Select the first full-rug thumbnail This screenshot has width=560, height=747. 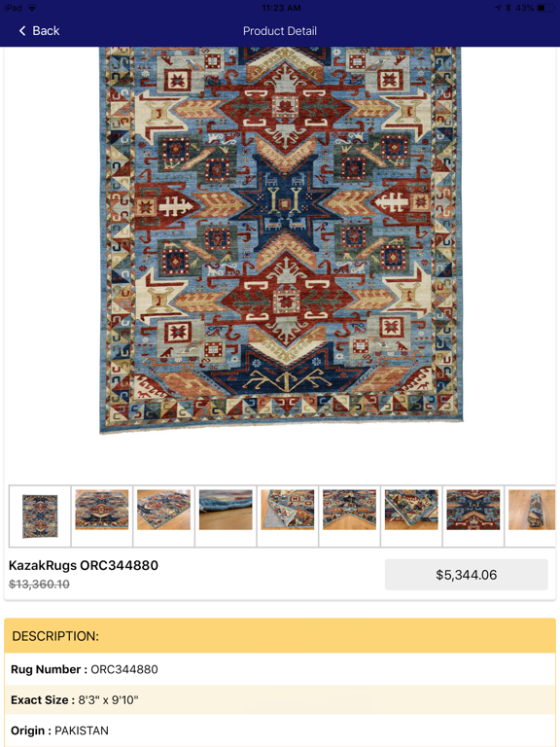40,516
